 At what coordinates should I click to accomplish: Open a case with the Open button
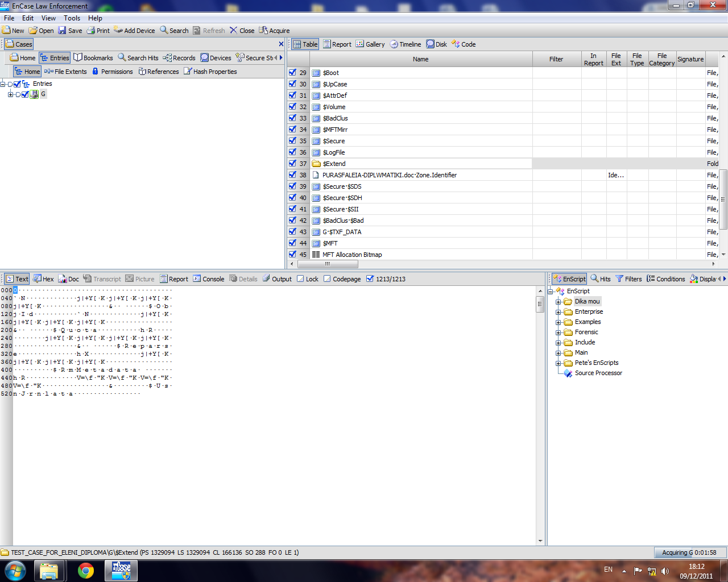(42, 31)
